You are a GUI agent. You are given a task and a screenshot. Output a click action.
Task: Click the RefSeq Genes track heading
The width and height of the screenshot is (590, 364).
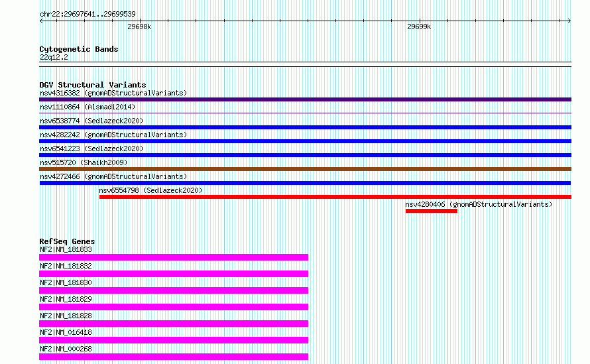[67, 241]
